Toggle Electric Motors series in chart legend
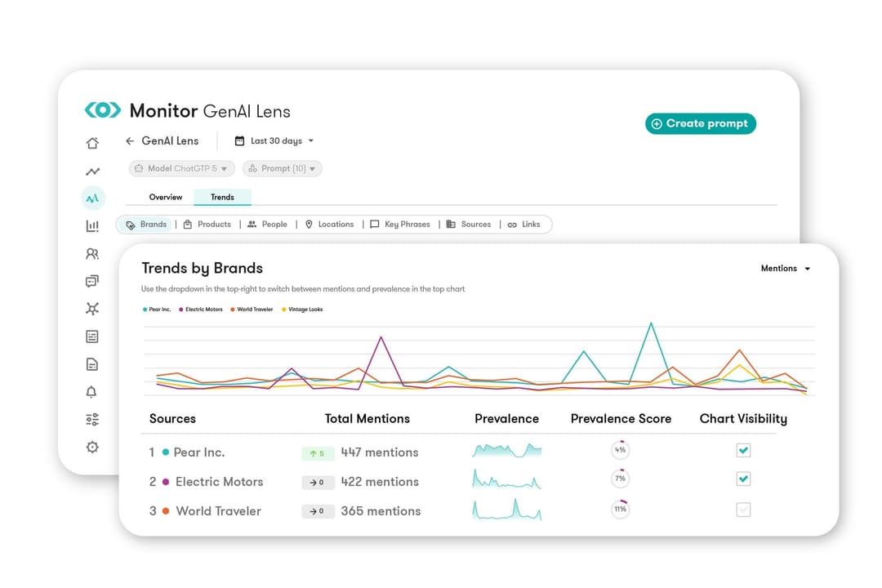Screen dimensions: 882x588 tap(201, 310)
